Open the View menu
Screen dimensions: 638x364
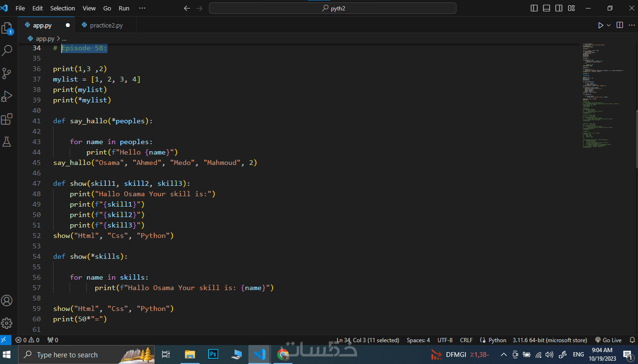coord(89,8)
